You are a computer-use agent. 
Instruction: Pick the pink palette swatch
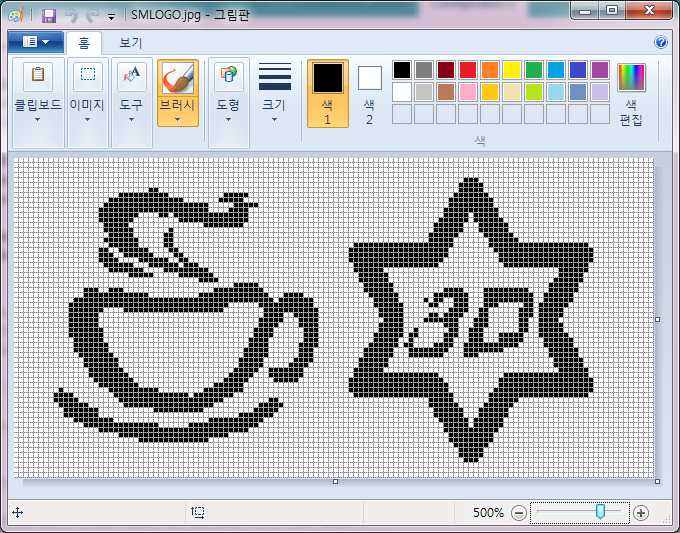click(468, 92)
